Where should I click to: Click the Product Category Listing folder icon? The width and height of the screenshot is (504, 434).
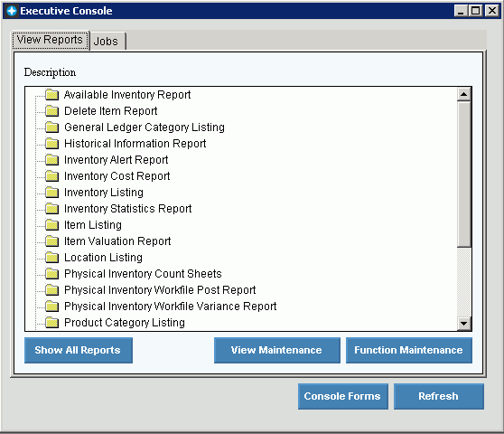point(51,322)
